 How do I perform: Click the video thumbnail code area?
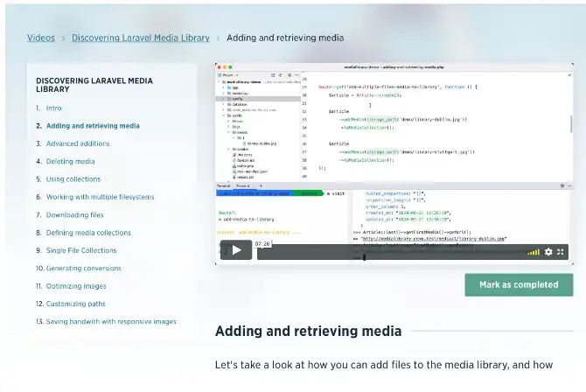coord(436,127)
